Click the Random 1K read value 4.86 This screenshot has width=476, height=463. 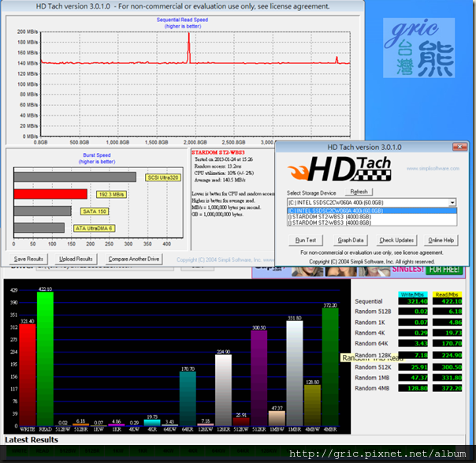(x=447, y=322)
